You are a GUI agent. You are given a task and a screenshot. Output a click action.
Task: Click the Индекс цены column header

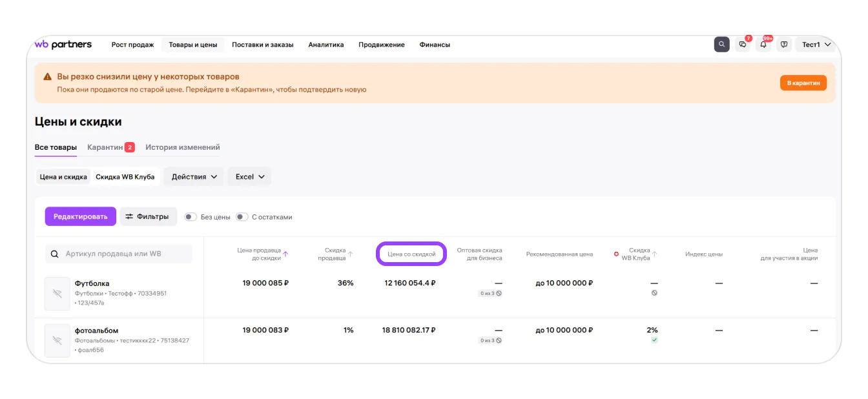click(704, 254)
